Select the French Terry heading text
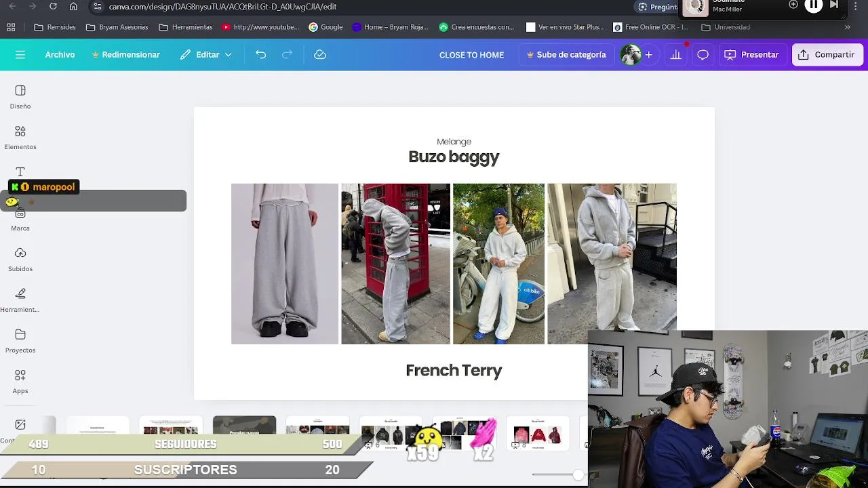The width and height of the screenshot is (868, 488). pyautogui.click(x=454, y=370)
